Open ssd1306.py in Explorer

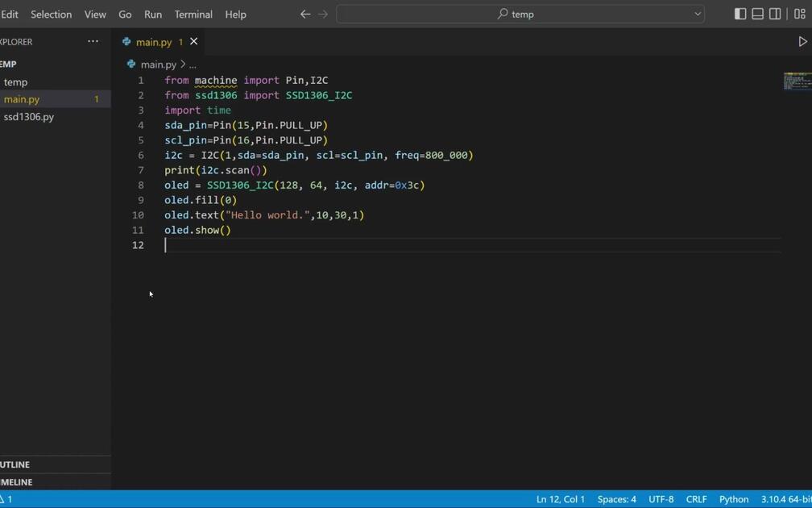[28, 117]
